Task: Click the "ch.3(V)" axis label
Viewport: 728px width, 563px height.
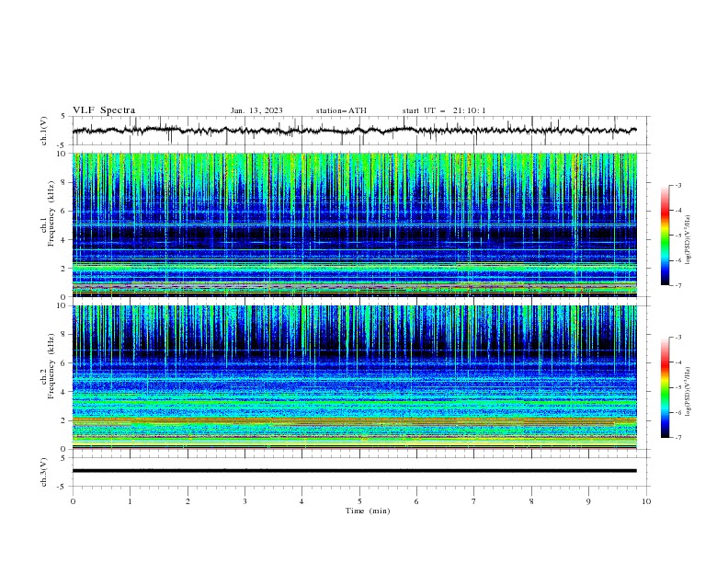Action: point(44,472)
